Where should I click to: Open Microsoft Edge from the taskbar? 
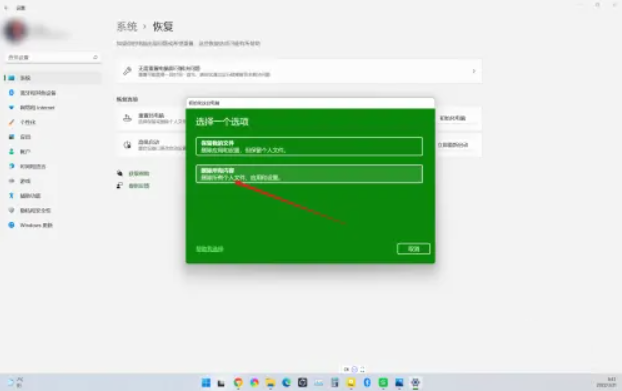click(x=286, y=382)
